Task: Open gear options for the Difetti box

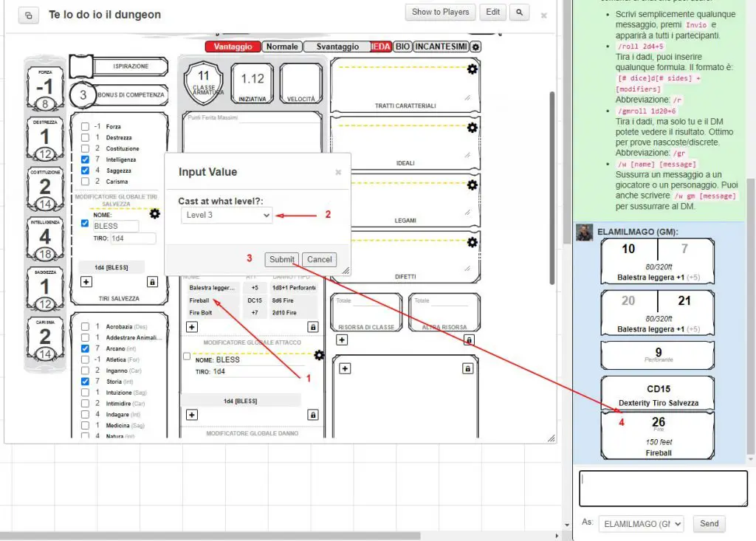Action: coord(472,242)
